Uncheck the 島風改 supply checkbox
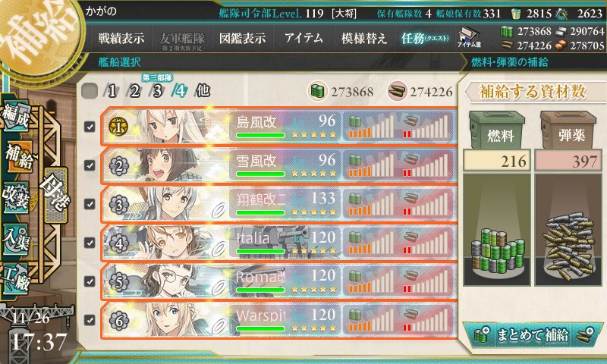Screen dimensions: 607x364 click(x=90, y=127)
